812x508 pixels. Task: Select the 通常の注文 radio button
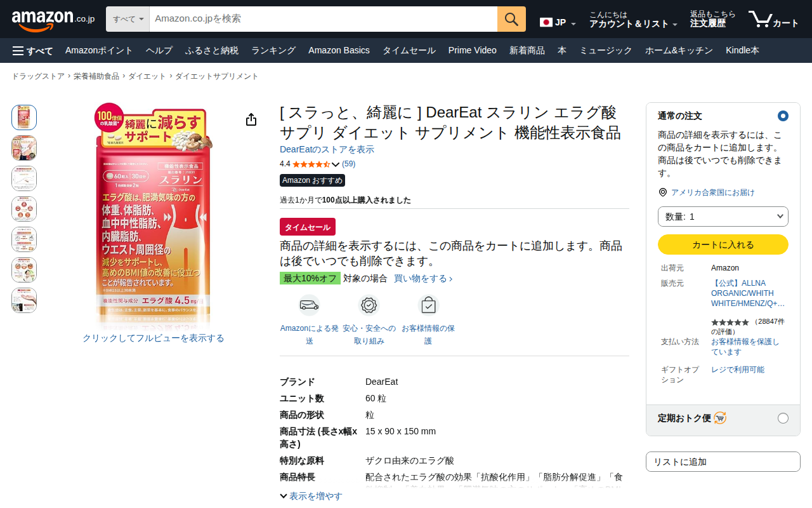[783, 116]
